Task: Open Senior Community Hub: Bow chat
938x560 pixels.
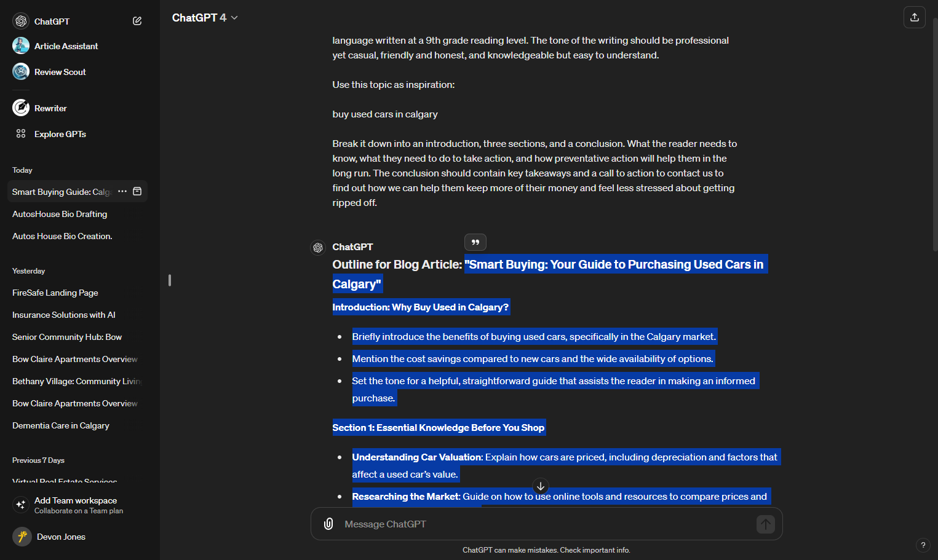Action: click(x=67, y=337)
